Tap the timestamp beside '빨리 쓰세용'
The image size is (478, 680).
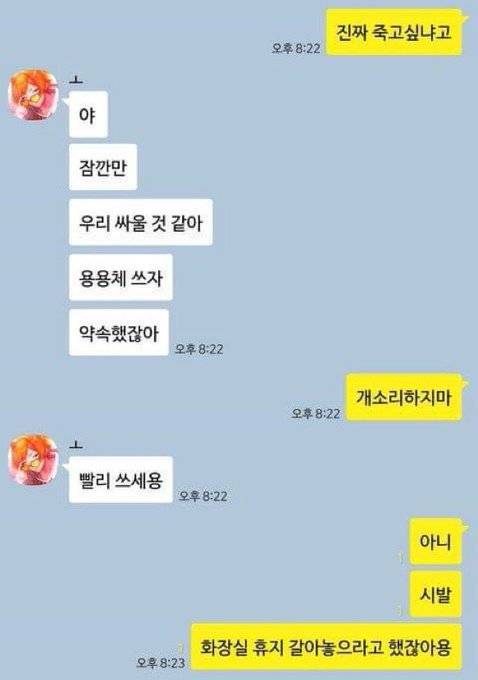[x=203, y=496]
